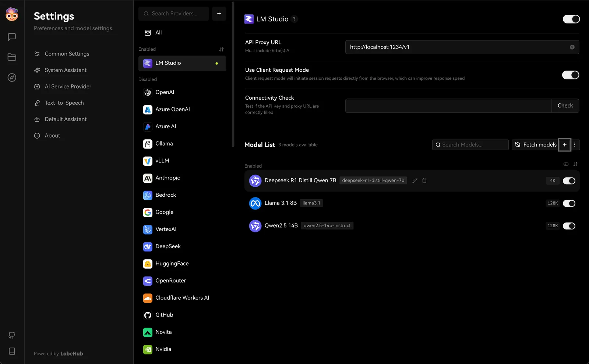This screenshot has width=589, height=364.
Task: Open the Discover compass icon in the sidebar
Action: click(x=11, y=78)
